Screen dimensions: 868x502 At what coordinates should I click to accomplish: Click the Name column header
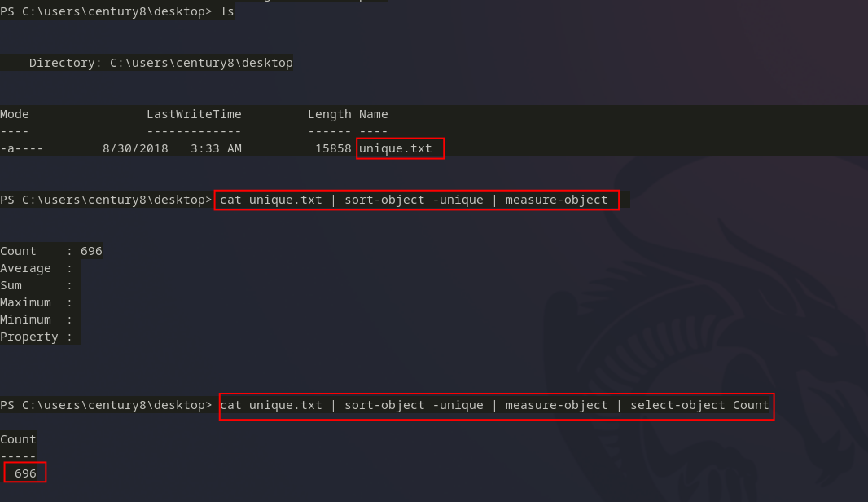[x=373, y=114]
